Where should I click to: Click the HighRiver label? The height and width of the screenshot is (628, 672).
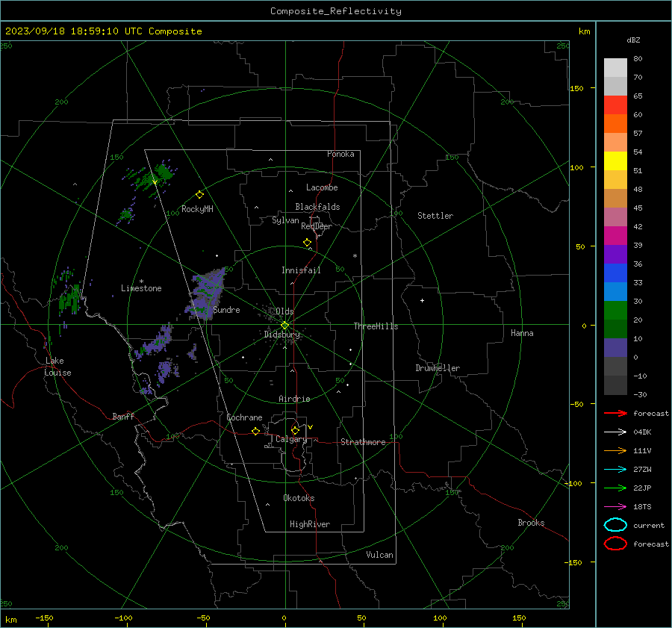pos(310,524)
